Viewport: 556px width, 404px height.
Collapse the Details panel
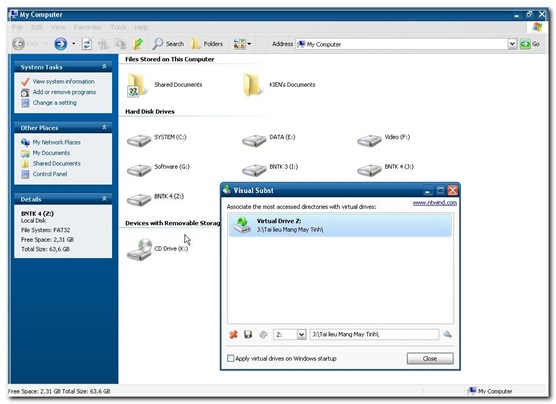coord(104,199)
